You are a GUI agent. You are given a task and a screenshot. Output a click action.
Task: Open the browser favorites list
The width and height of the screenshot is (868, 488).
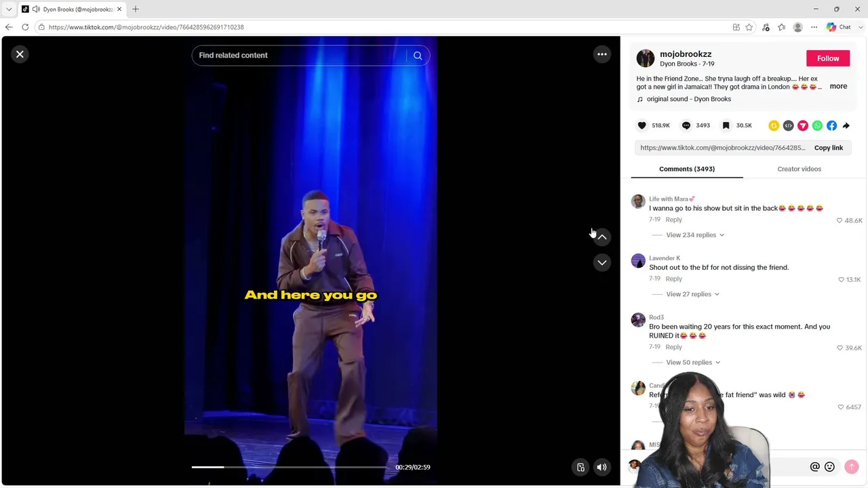click(x=782, y=27)
